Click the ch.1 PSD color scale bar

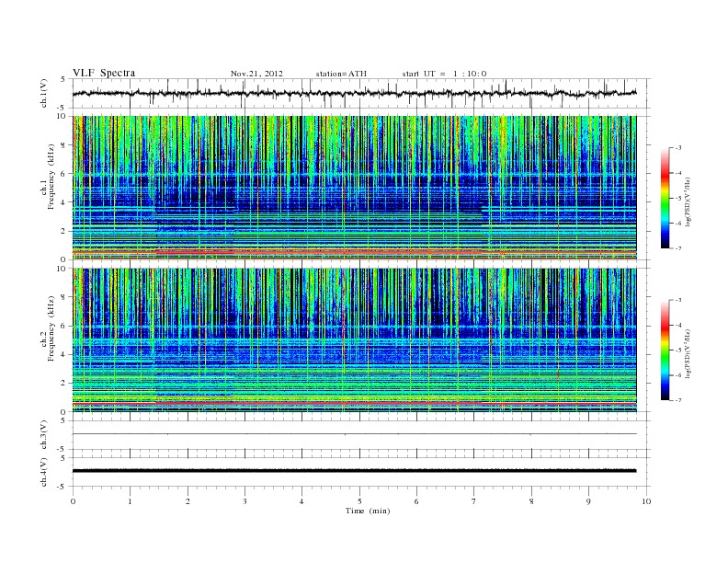[x=665, y=198]
